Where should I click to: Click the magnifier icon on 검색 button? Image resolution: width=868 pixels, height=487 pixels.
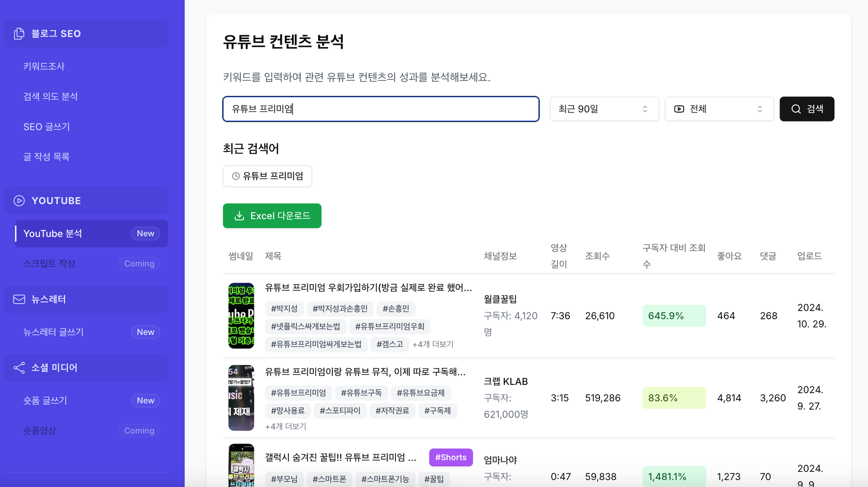pyautogui.click(x=795, y=109)
